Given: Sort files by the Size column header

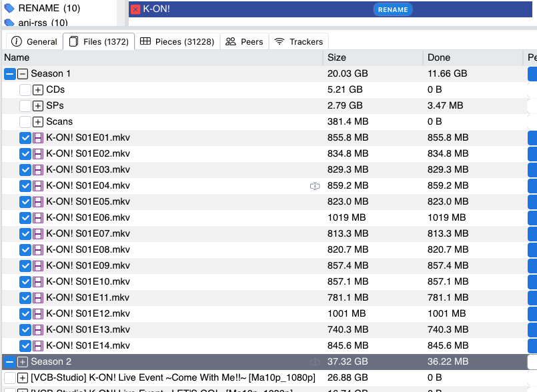Looking at the screenshot, I should click(x=373, y=57).
